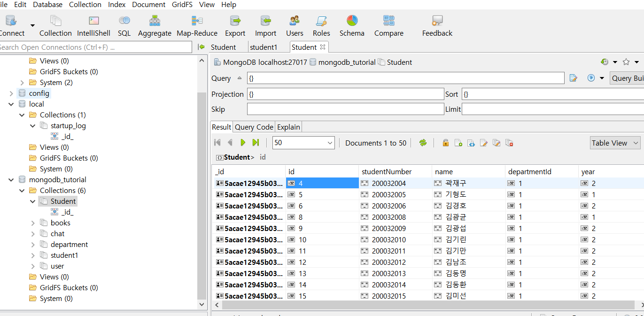This screenshot has height=316, width=644.
Task: Open the Export wizard
Action: point(235,25)
